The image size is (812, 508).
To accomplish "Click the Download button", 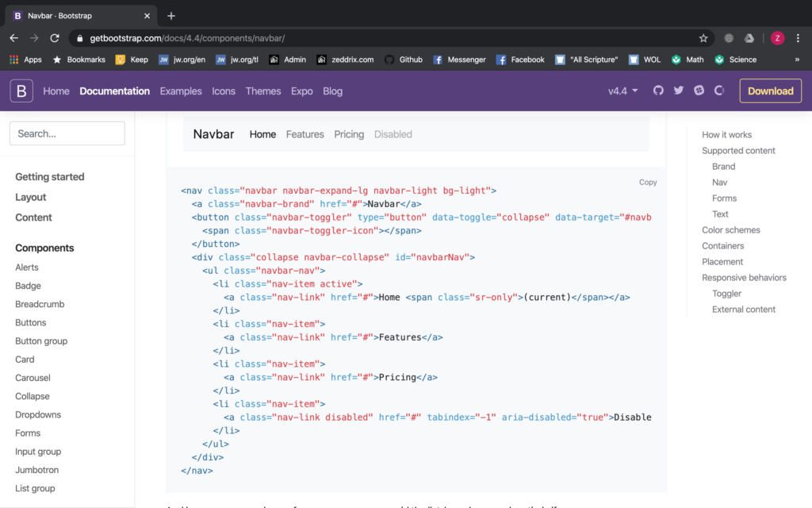I will click(771, 90).
